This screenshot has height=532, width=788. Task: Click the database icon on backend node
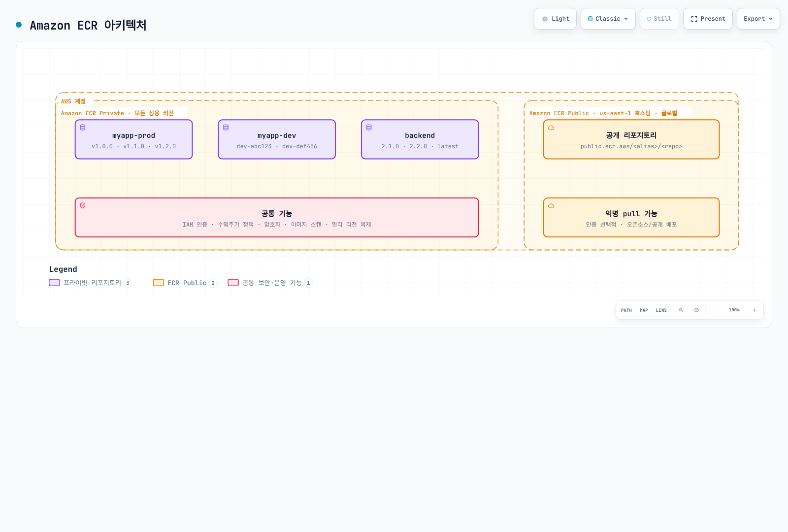pyautogui.click(x=369, y=128)
